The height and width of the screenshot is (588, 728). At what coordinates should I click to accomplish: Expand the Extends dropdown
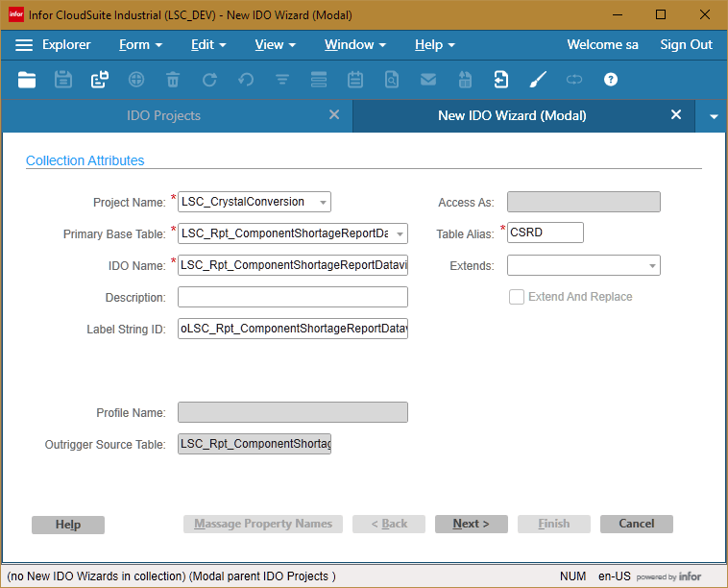[652, 266]
